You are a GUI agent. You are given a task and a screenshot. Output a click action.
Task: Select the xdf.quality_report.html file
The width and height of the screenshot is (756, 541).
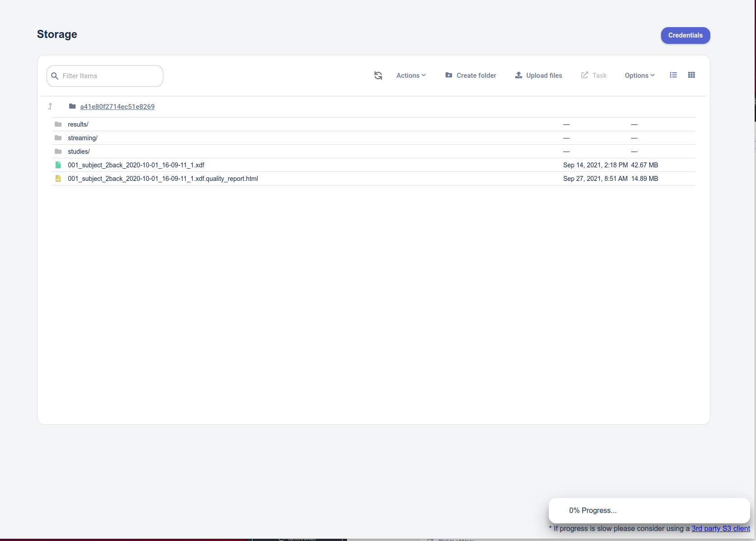163,179
